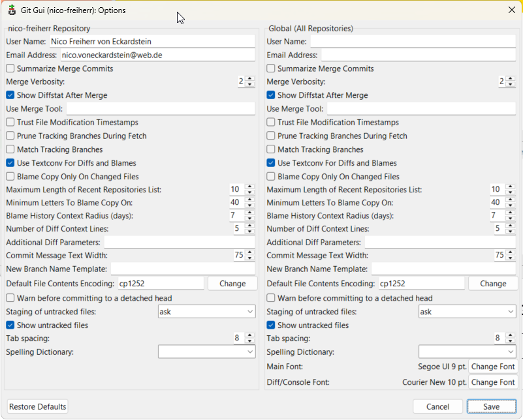Image resolution: width=523 pixels, height=420 pixels.
Task: Click the Git Gui title bar icon
Action: [12, 10]
